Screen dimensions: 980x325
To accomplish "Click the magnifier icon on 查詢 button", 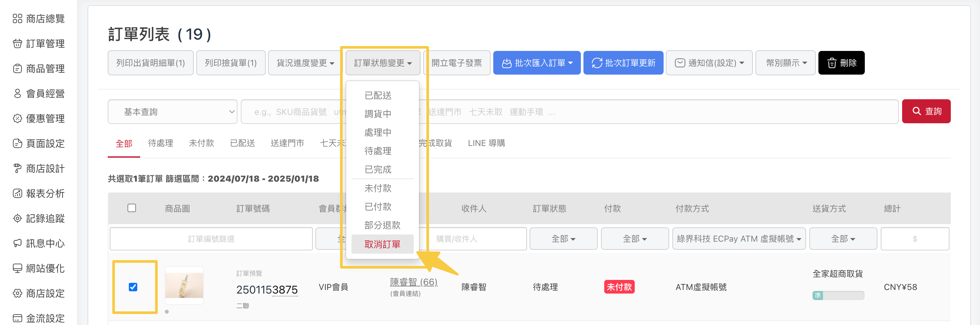I will click(x=916, y=111).
